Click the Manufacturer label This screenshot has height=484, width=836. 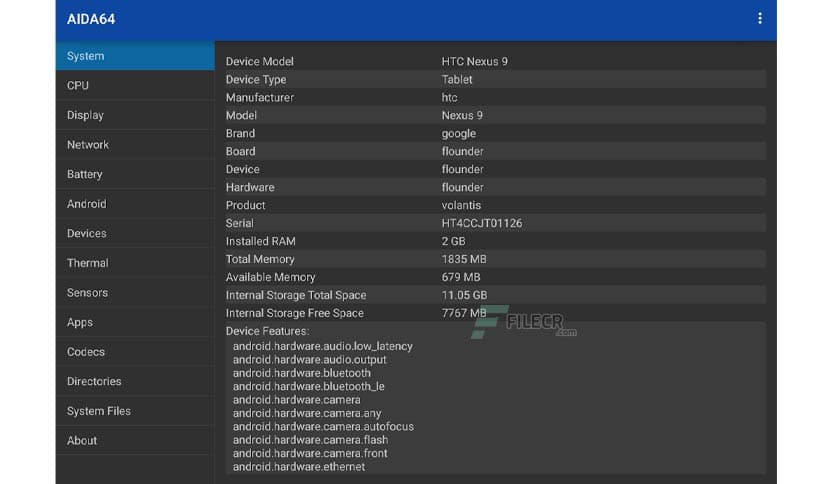point(260,98)
